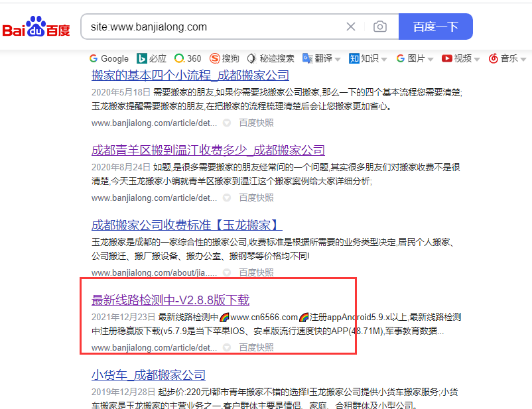Viewport: 532px width, 409px height.
Task: Expand the arrow beside the first result URL
Action: 227,123
